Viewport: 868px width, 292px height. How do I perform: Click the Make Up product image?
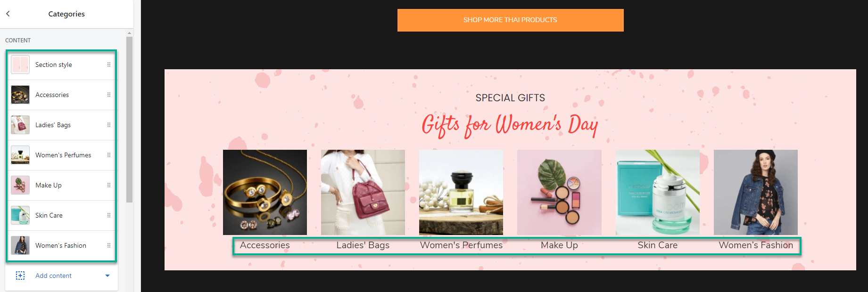(559, 192)
